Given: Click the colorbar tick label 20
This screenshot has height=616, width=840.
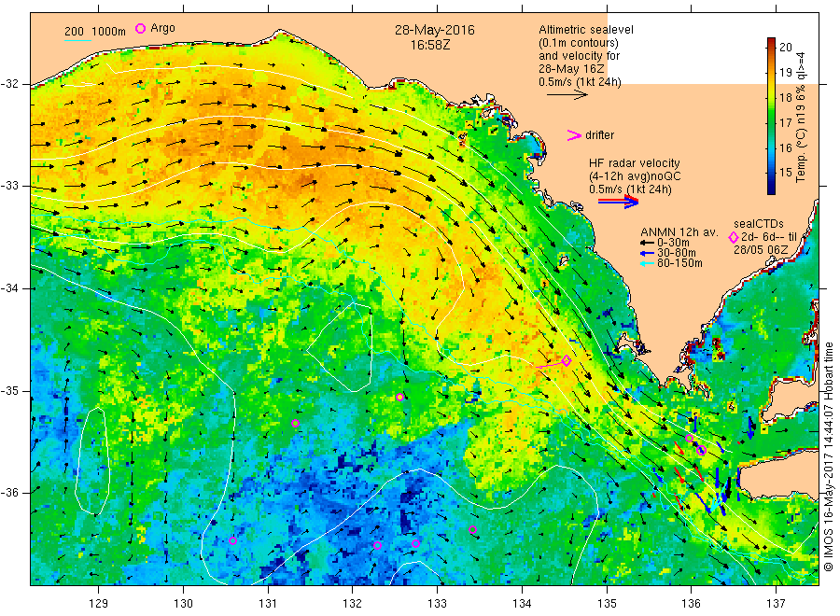Looking at the screenshot, I should coord(785,48).
